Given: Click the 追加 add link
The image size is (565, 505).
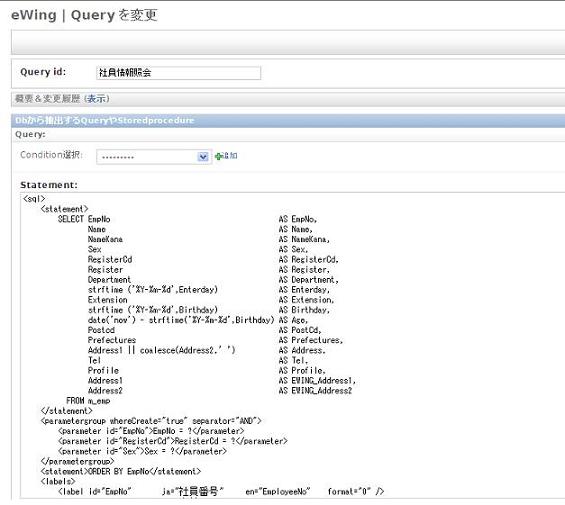Looking at the screenshot, I should (x=230, y=156).
